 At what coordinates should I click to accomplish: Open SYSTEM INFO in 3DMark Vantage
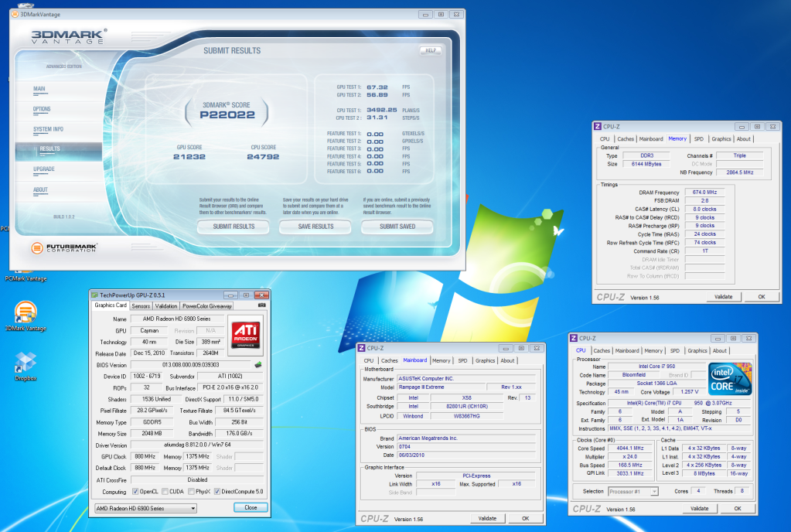pyautogui.click(x=49, y=130)
